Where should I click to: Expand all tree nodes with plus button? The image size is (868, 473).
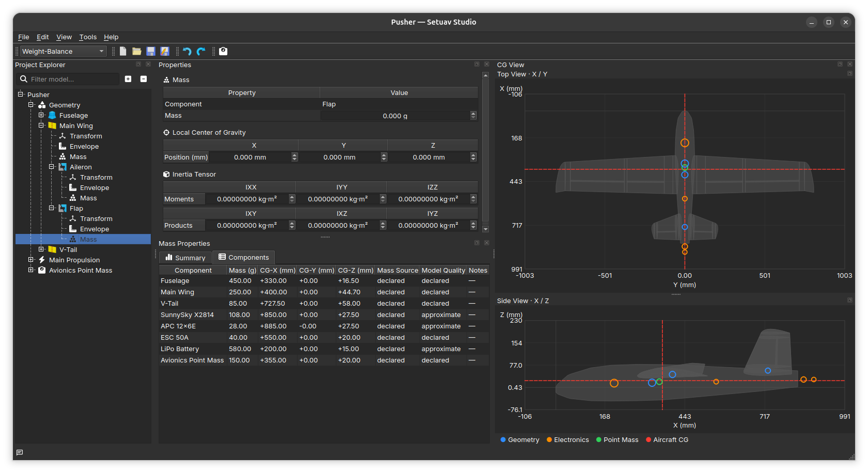128,79
